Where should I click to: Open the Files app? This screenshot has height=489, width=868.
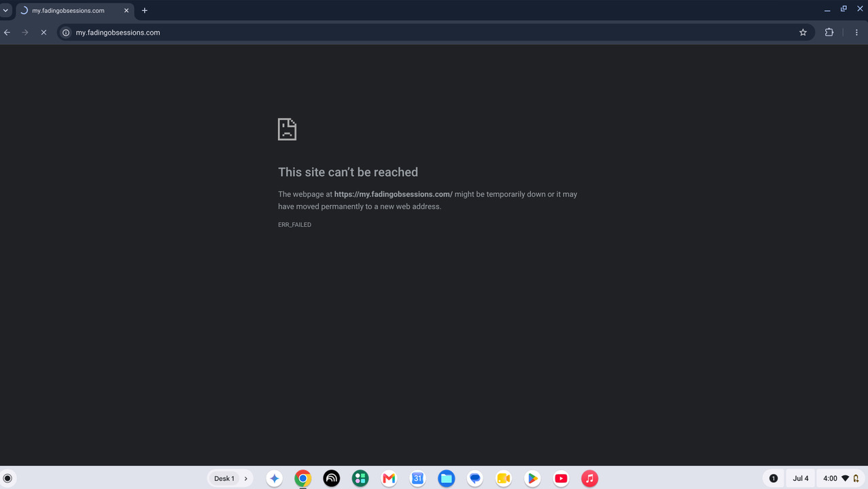click(446, 478)
